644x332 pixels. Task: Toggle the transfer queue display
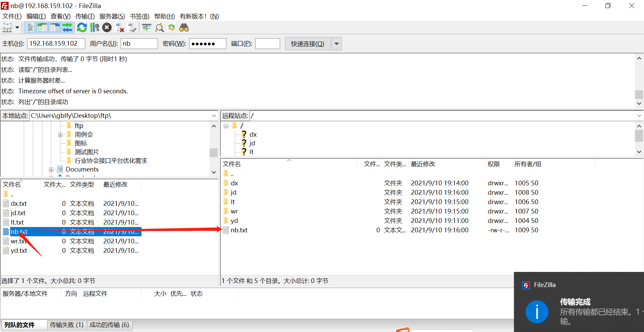tap(67, 28)
